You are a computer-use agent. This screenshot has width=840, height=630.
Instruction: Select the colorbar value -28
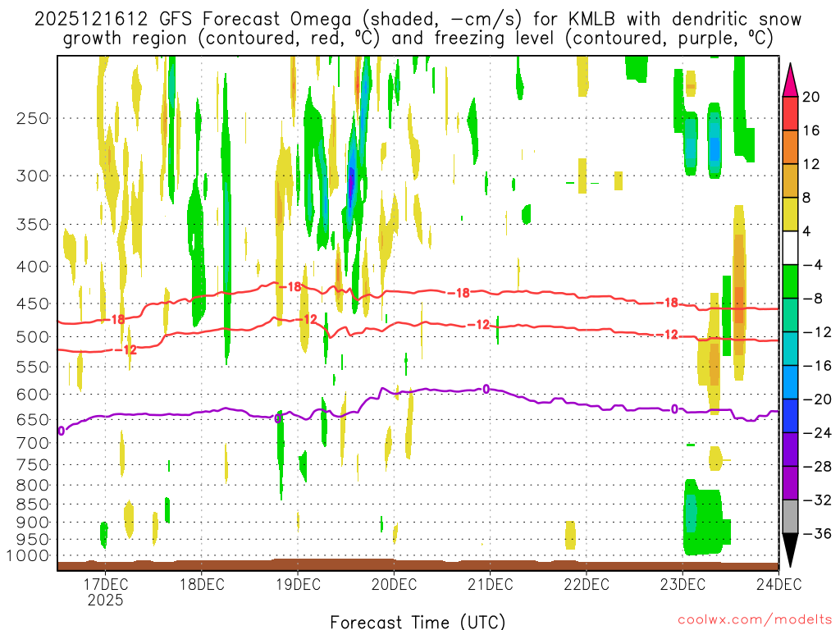coord(816,467)
